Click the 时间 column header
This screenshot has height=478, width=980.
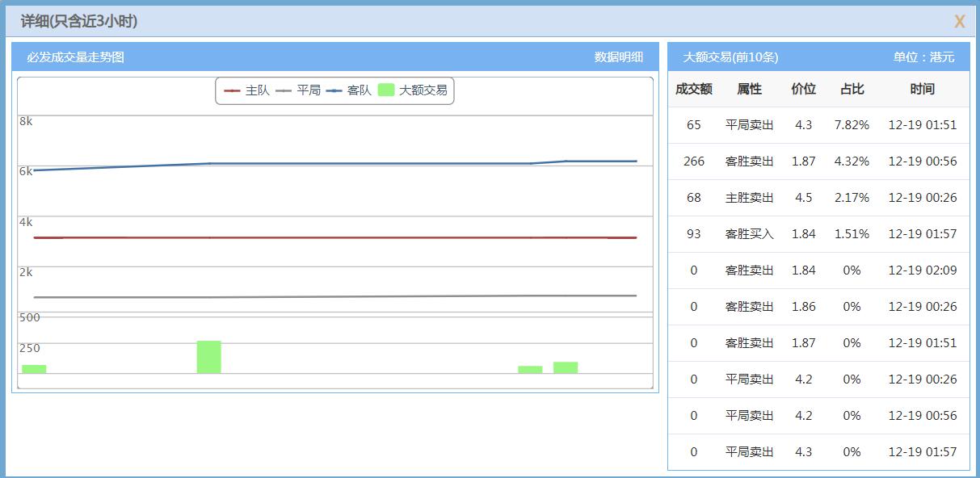[x=923, y=90]
